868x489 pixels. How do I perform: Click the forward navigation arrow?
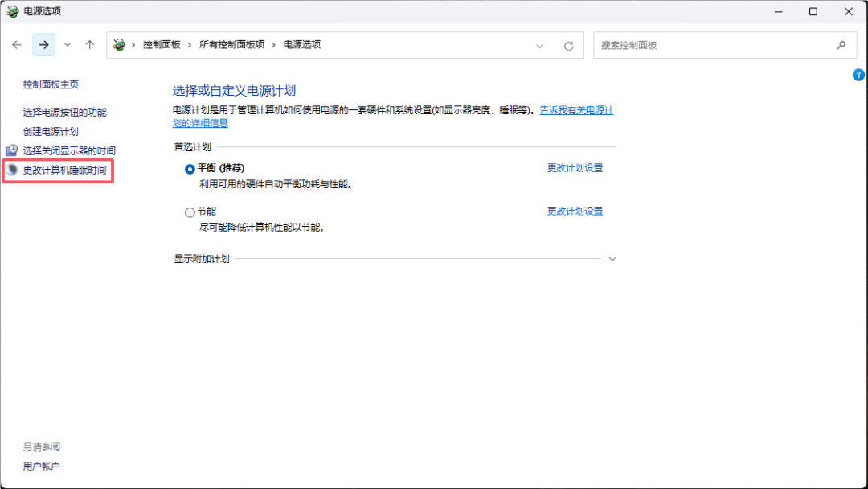point(43,44)
